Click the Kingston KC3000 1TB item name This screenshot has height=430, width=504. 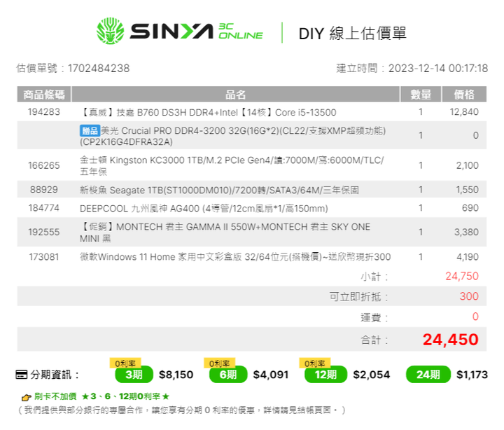(x=232, y=166)
